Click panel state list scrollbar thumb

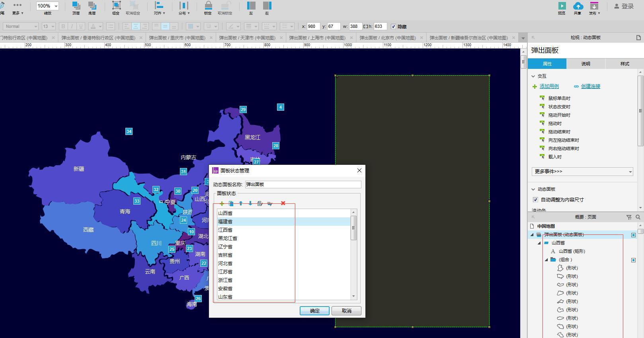pyautogui.click(x=353, y=228)
